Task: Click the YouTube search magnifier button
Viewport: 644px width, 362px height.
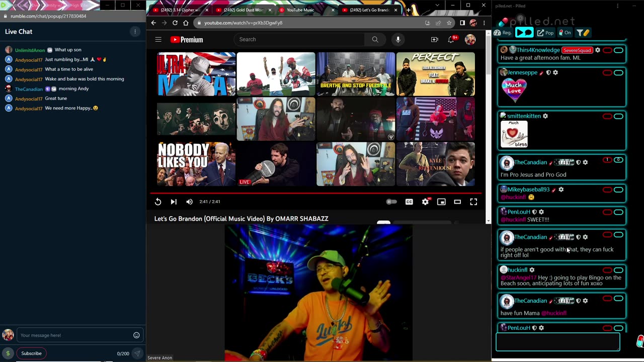Action: 375,39
